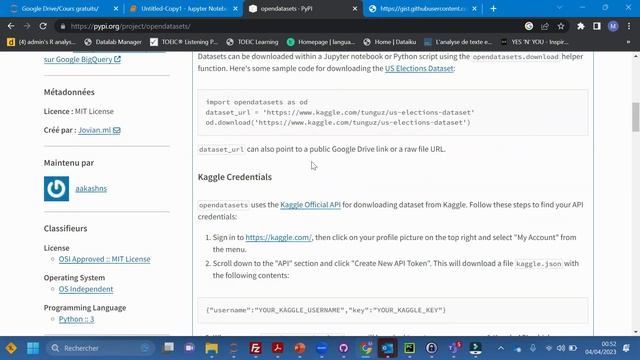This screenshot has height=360, width=640.
Task: Open a new browser tab
Action: tap(493, 8)
